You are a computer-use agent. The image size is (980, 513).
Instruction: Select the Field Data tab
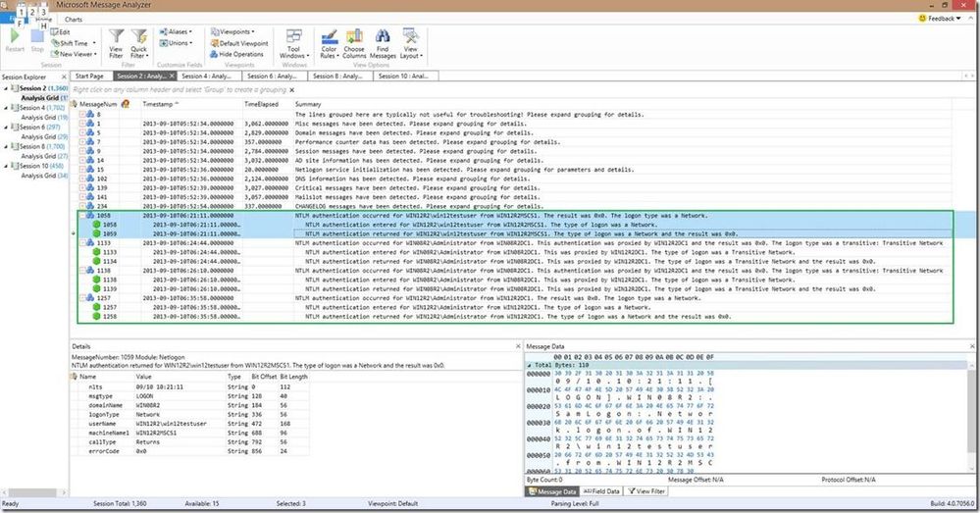pyautogui.click(x=601, y=491)
